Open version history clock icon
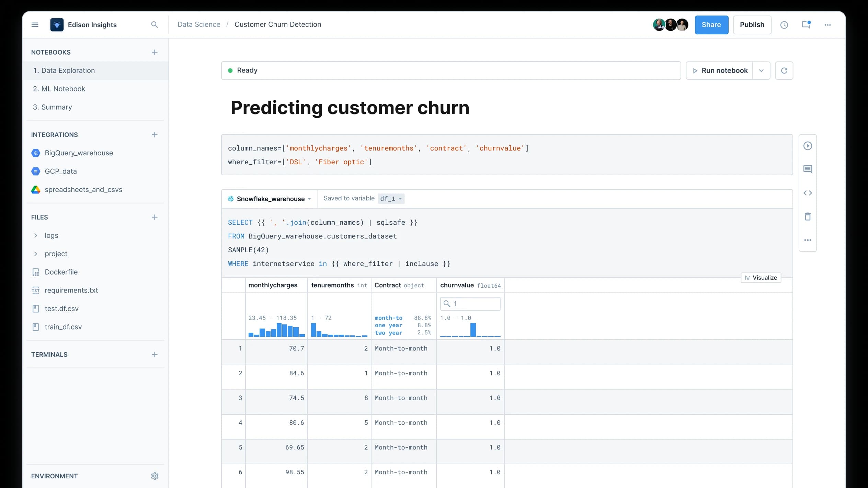The image size is (868, 488). (784, 25)
